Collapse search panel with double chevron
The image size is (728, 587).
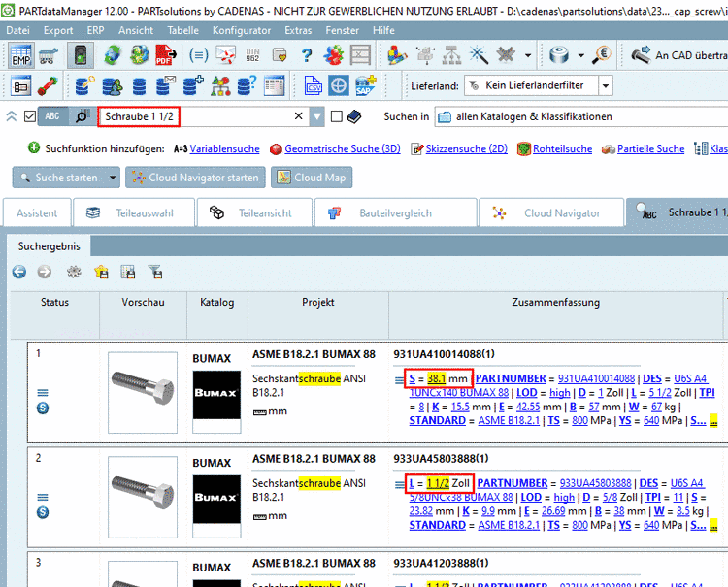pyautogui.click(x=12, y=116)
